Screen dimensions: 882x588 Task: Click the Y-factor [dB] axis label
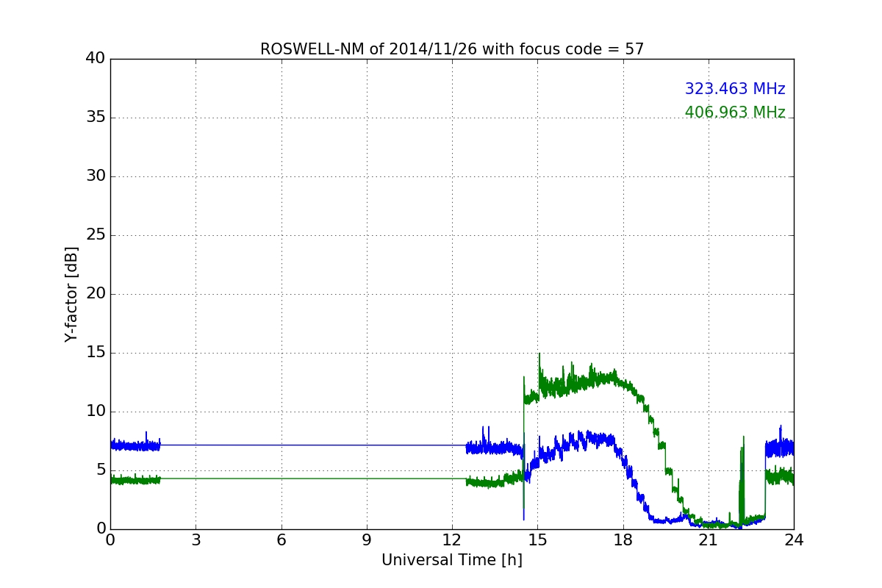(x=71, y=294)
